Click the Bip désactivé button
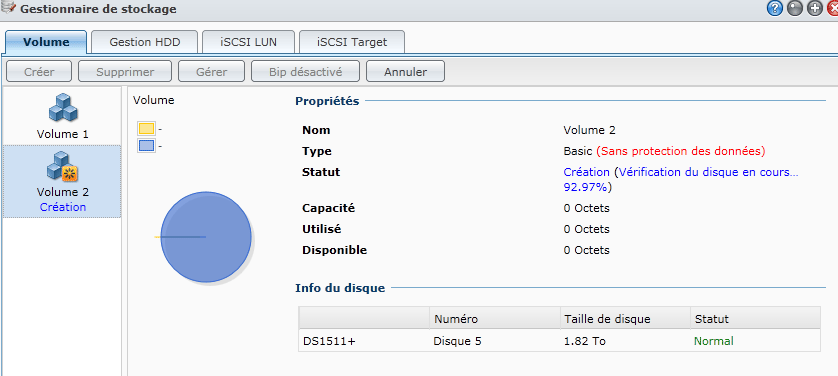The image size is (838, 376). [306, 72]
